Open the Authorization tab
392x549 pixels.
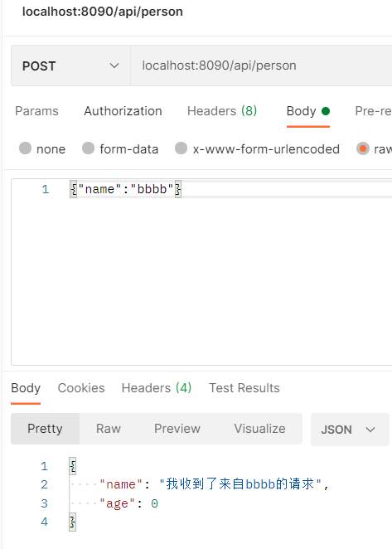(123, 111)
